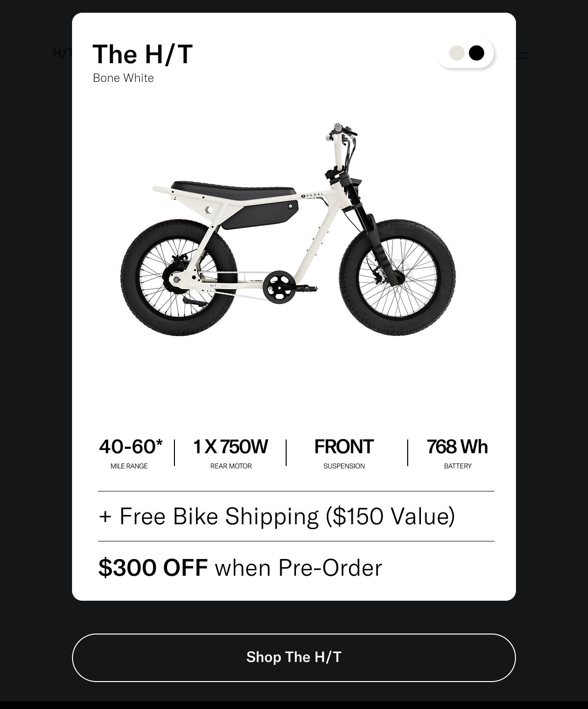Click the $300 OFF pre-order text

coord(240,567)
